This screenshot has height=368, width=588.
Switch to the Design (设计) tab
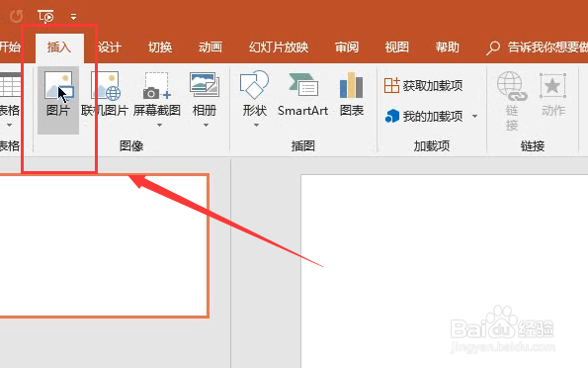coord(110,47)
